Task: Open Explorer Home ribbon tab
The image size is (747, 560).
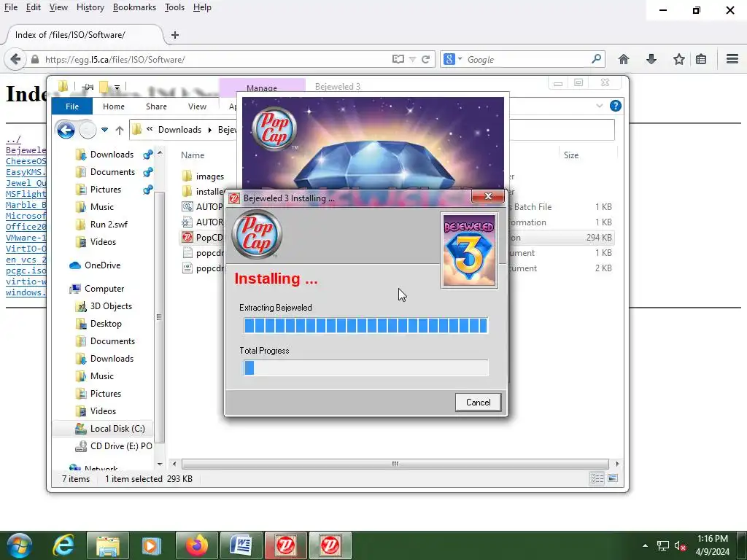Action: pyautogui.click(x=113, y=106)
